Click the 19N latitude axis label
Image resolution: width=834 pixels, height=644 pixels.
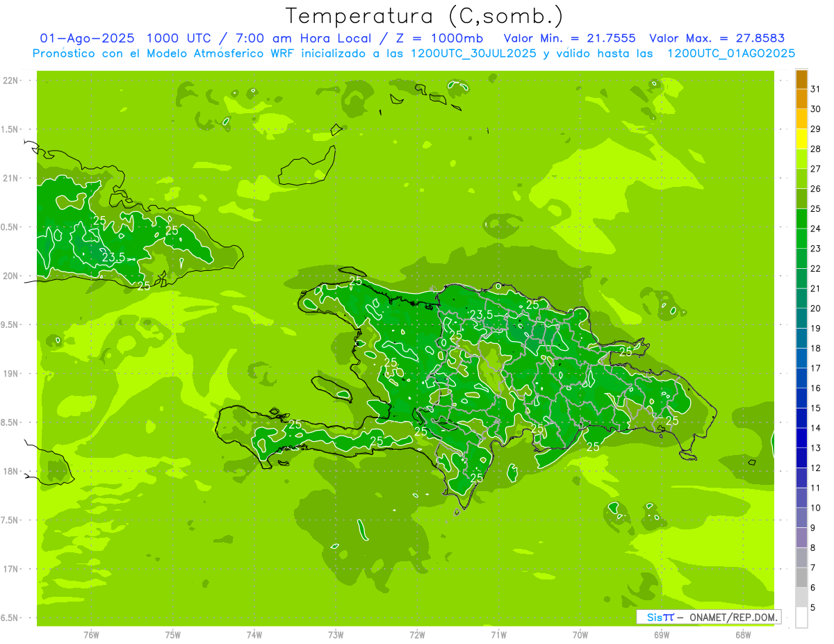tap(12, 374)
